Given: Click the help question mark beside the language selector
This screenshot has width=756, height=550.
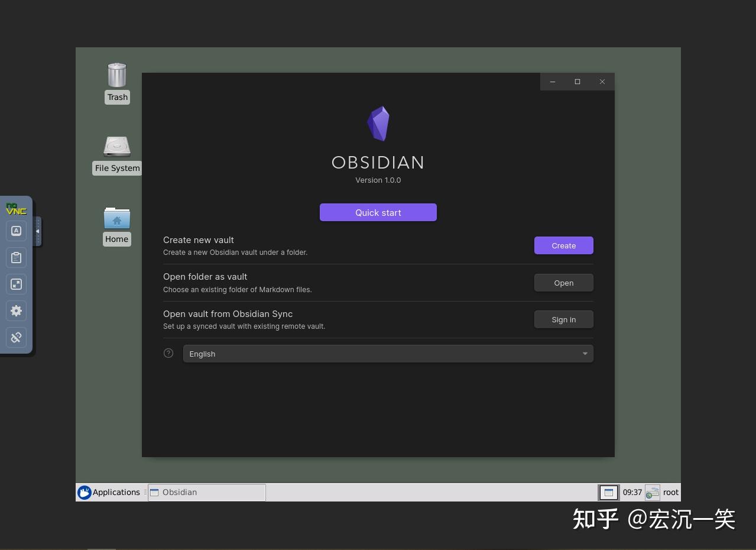Looking at the screenshot, I should click(x=168, y=353).
